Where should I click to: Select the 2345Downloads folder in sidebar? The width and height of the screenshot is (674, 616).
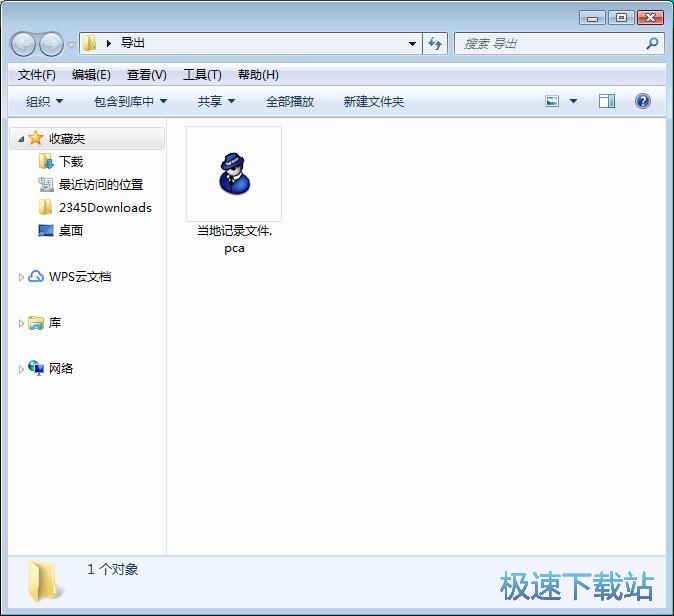click(x=105, y=208)
